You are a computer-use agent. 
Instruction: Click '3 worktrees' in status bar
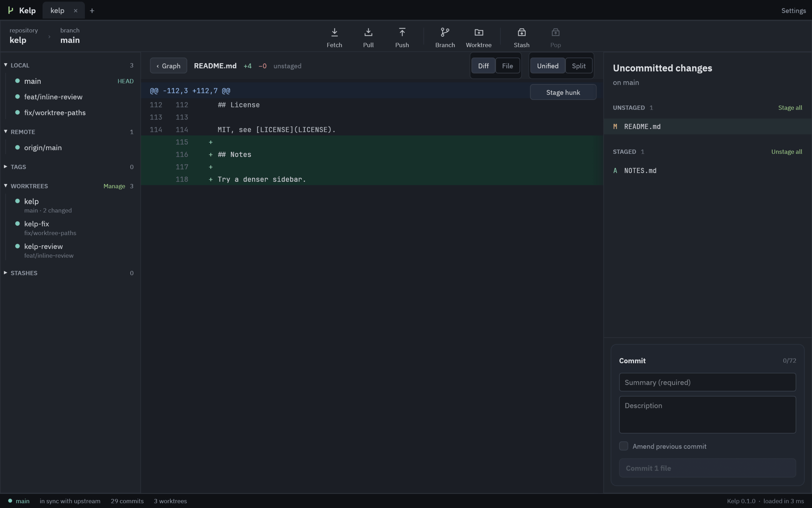(170, 501)
